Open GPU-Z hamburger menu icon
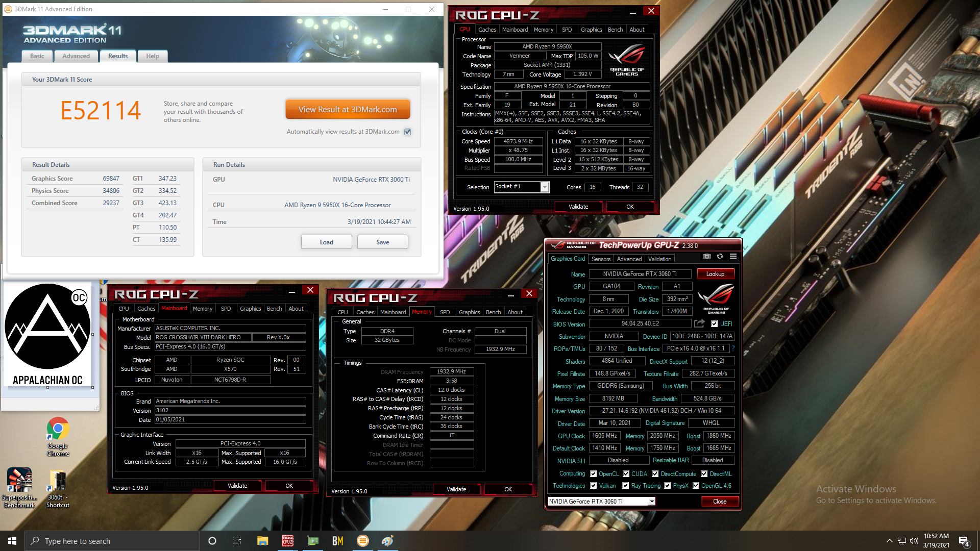This screenshot has width=980, height=551. click(x=733, y=257)
